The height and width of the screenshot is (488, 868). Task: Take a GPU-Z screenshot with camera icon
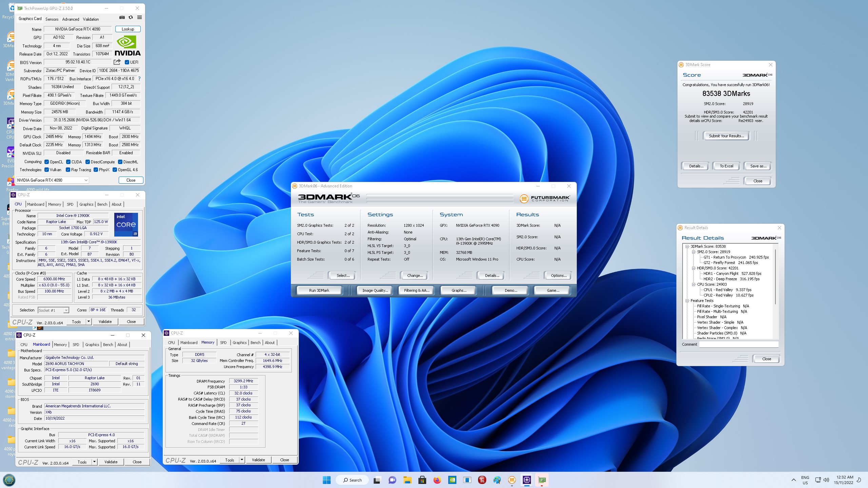(122, 18)
